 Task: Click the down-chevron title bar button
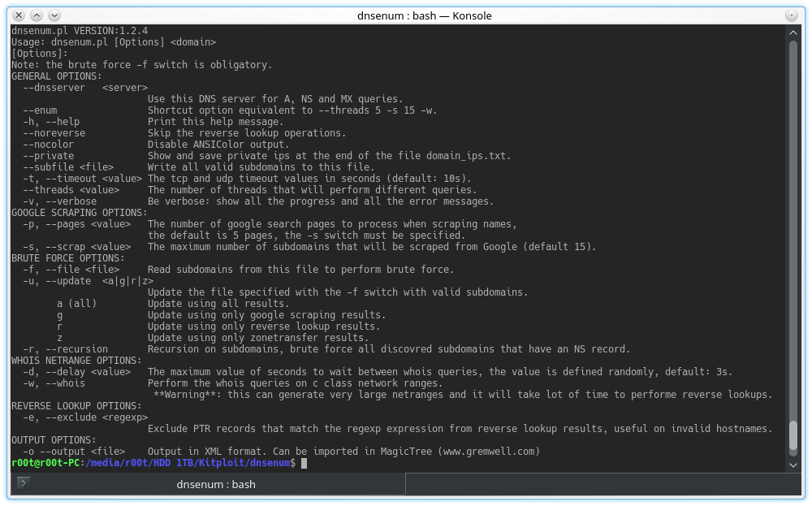[54, 15]
